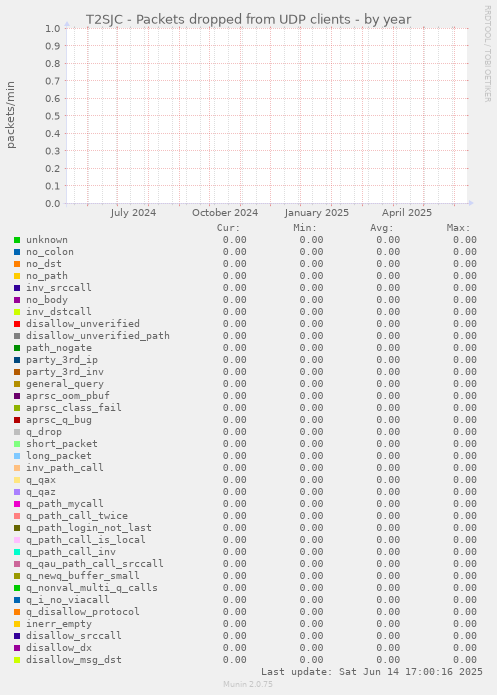Select the October 2024 axis label
This screenshot has width=497, height=695.
click(225, 213)
